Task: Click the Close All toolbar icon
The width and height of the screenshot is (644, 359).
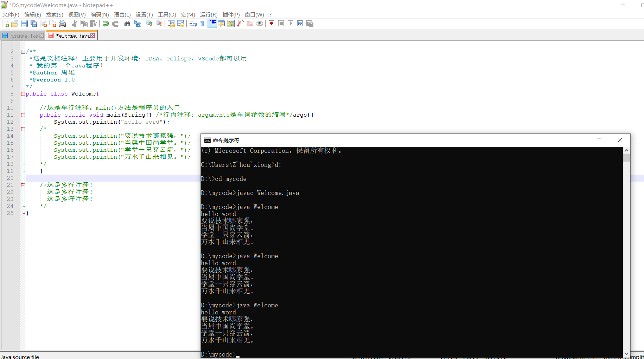Action: [53, 24]
